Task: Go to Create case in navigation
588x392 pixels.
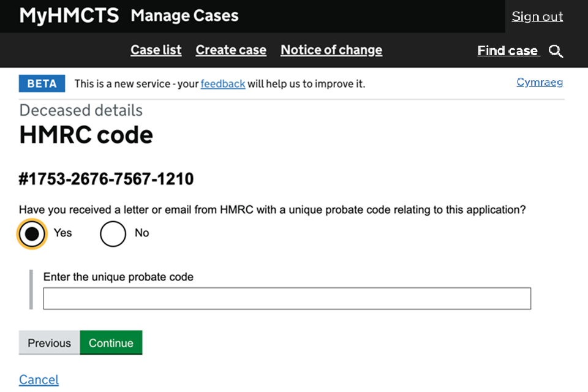Action: coord(231,50)
